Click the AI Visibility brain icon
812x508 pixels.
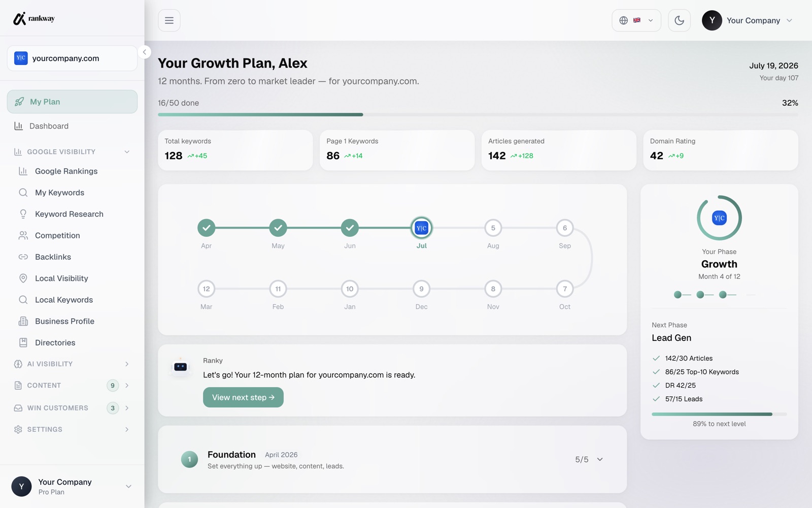[18, 364]
